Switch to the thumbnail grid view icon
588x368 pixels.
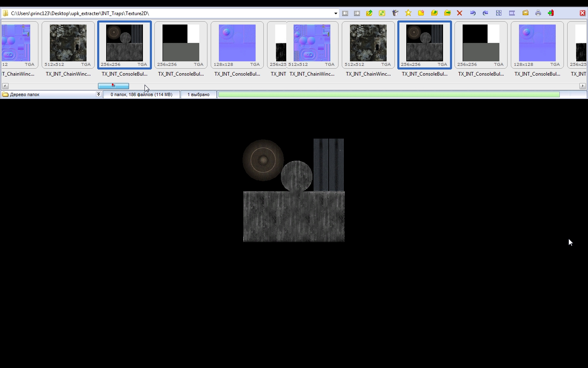[x=499, y=13]
